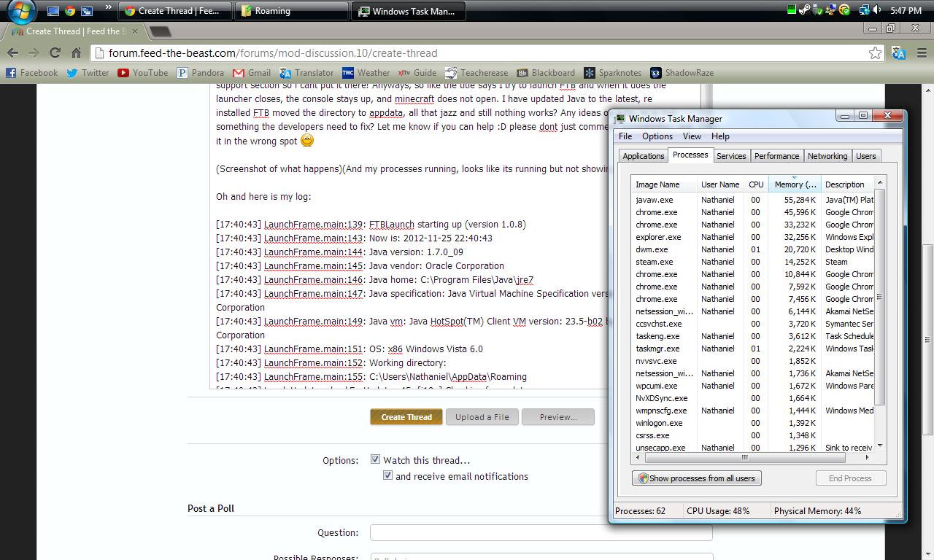Screen dimensions: 934x560
Task: Go back in Chrome browser
Action: pos(12,52)
